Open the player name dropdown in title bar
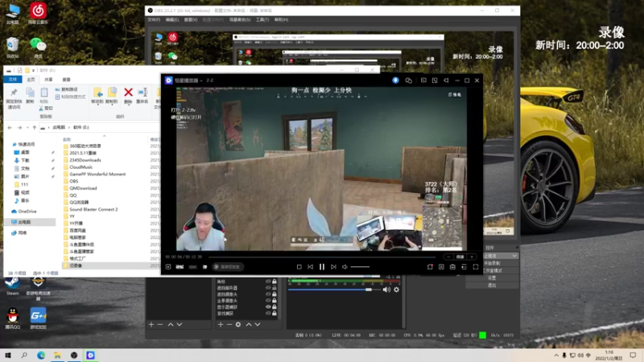 click(x=201, y=81)
